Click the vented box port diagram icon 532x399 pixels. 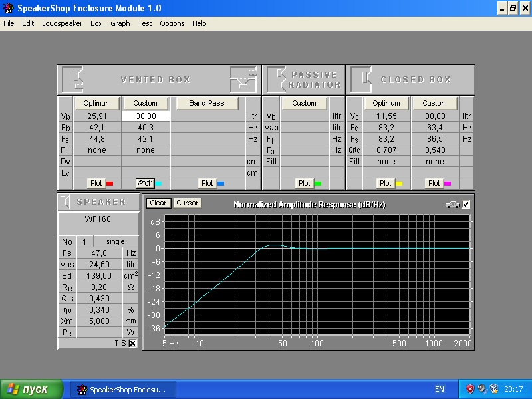coord(243,79)
